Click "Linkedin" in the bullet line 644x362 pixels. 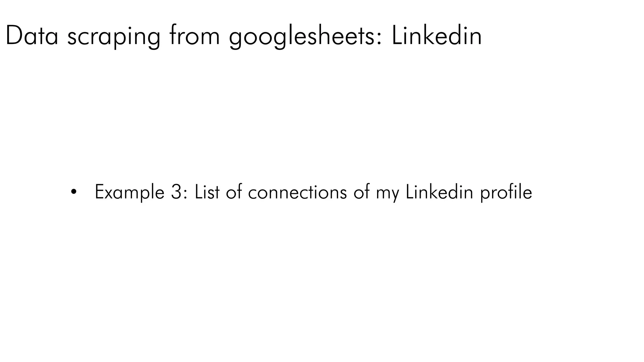tap(439, 192)
